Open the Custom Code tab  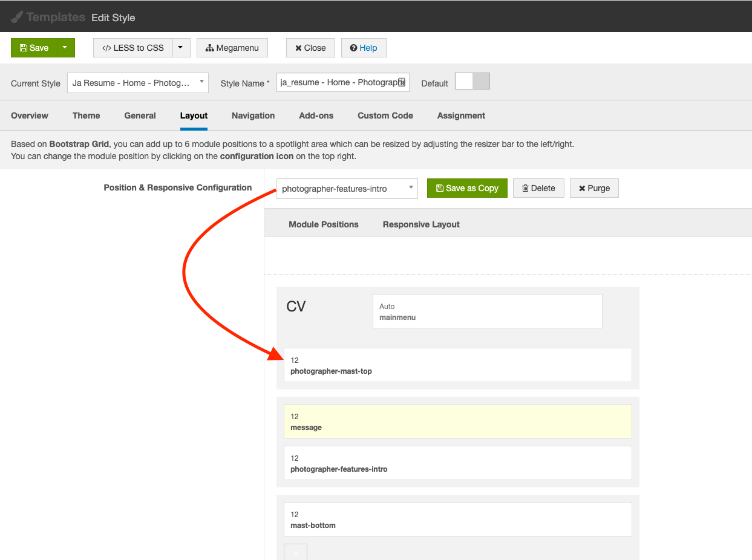tap(385, 116)
